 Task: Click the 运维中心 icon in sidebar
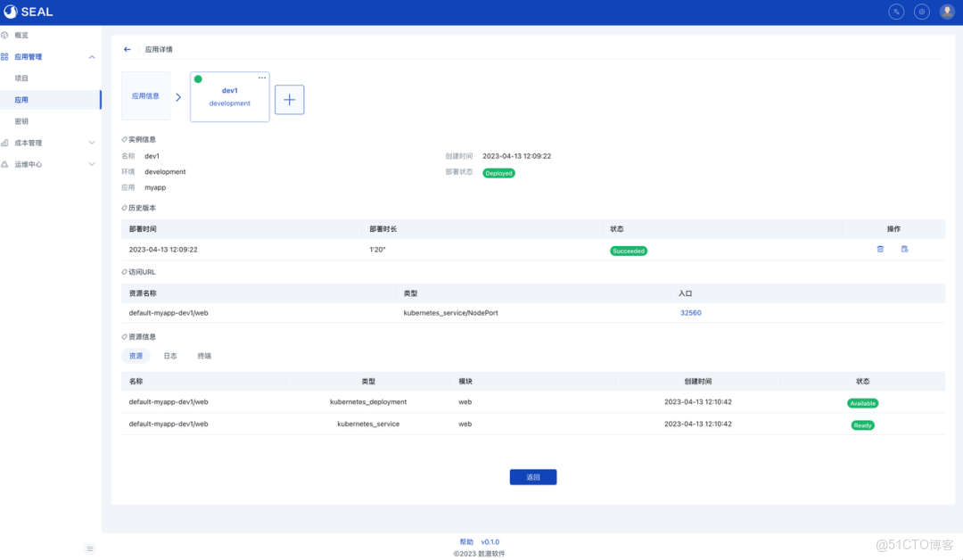[9, 163]
